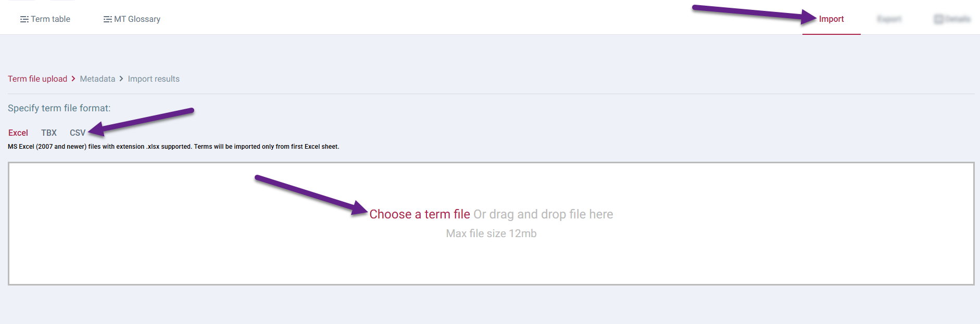
Task: Click the Details button label
Action: coord(957,19)
